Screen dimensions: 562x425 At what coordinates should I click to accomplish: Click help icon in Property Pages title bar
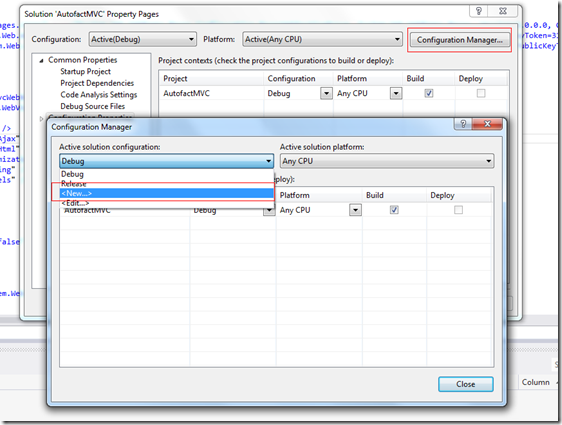coord(478,11)
